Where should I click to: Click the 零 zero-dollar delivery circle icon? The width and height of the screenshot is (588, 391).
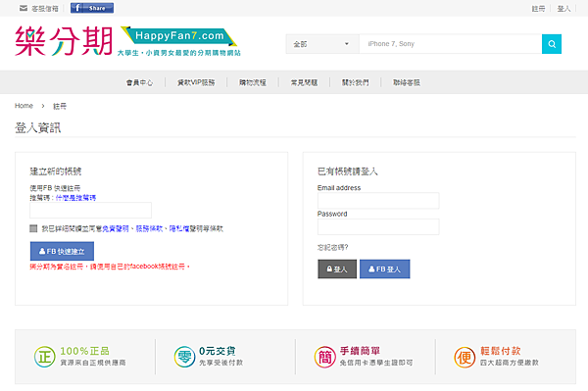click(184, 357)
